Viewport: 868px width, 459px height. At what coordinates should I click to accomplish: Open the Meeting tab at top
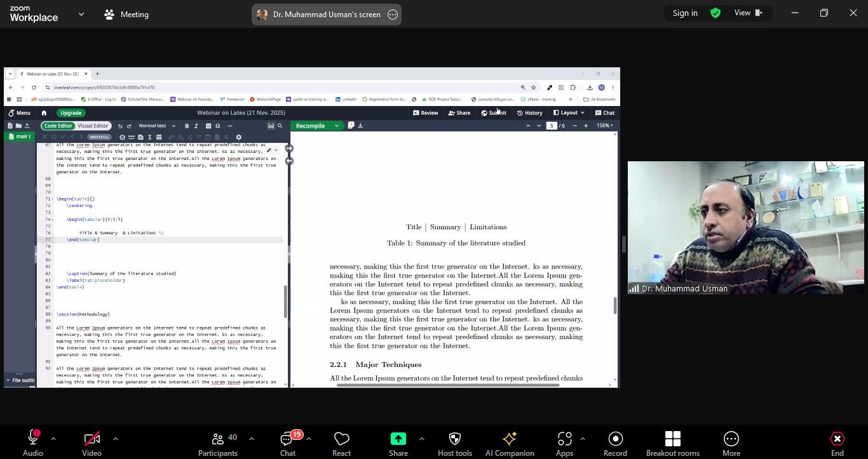(126, 14)
